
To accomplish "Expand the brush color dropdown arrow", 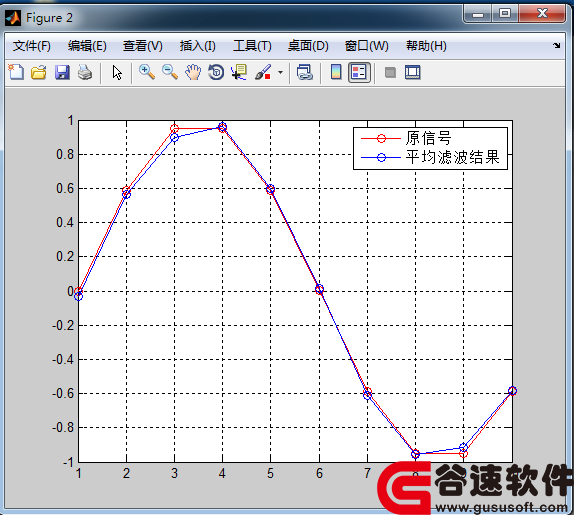I will tap(280, 72).
